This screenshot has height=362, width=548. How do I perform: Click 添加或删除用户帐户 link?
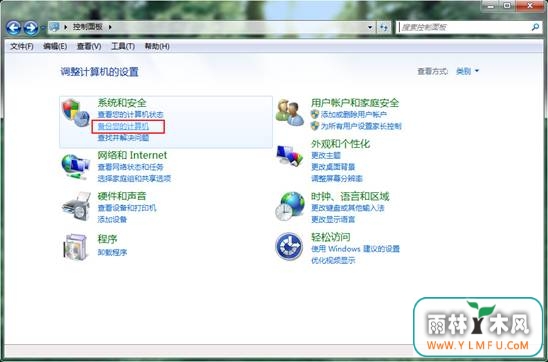(354, 114)
